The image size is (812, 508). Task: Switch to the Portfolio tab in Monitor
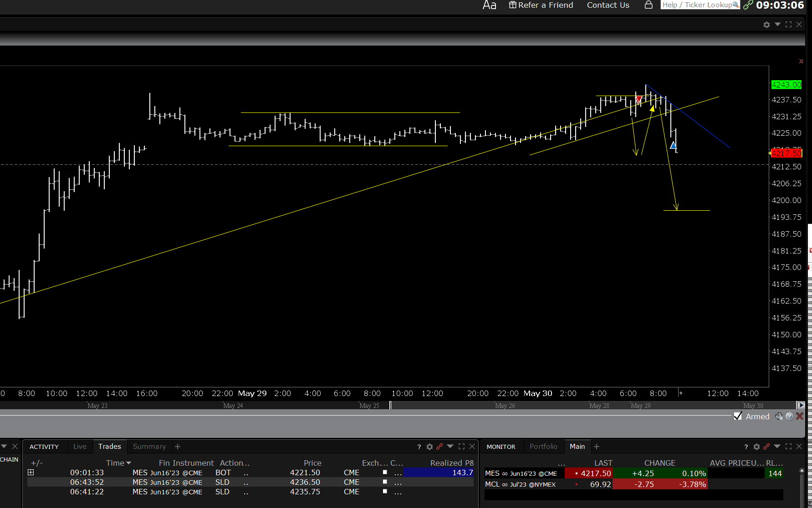pyautogui.click(x=543, y=447)
